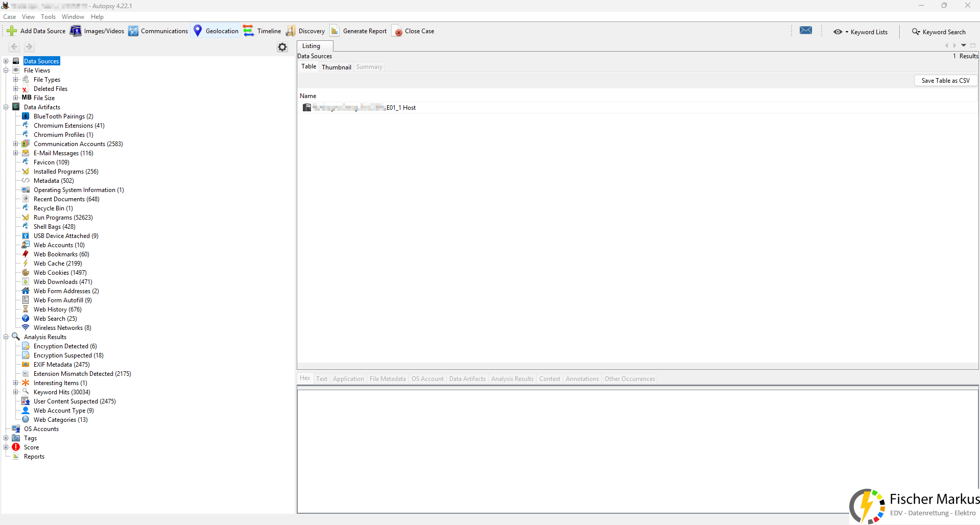Click the Generate Report icon
This screenshot has width=980, height=525.
[x=334, y=31]
